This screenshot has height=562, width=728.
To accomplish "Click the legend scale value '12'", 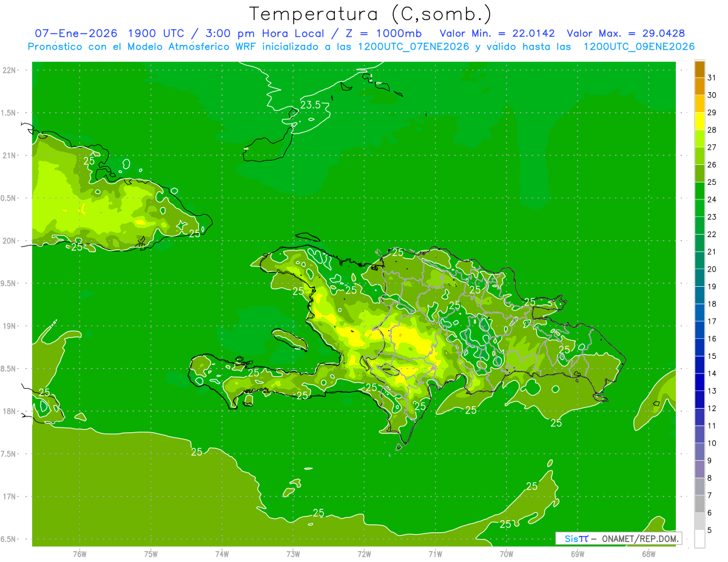I will pos(712,409).
